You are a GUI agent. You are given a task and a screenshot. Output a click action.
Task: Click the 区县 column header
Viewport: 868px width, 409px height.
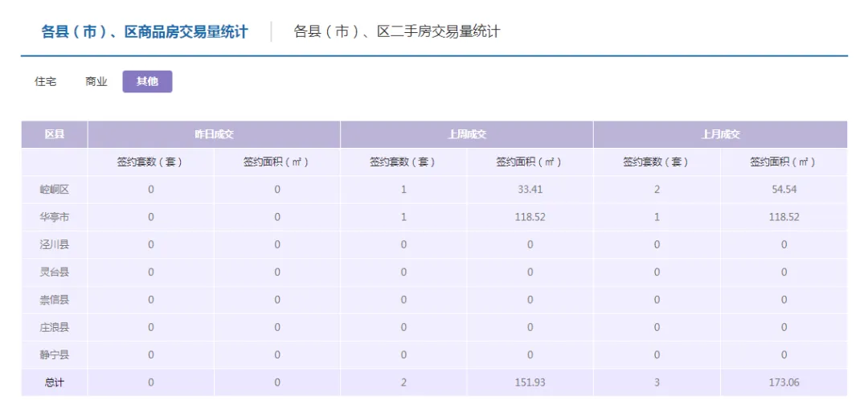coord(55,134)
